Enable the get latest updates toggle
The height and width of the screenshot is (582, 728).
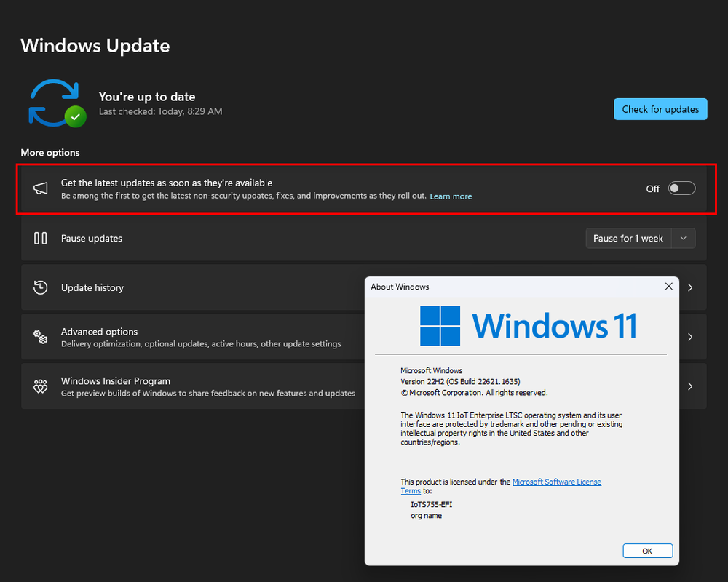pyautogui.click(x=681, y=188)
